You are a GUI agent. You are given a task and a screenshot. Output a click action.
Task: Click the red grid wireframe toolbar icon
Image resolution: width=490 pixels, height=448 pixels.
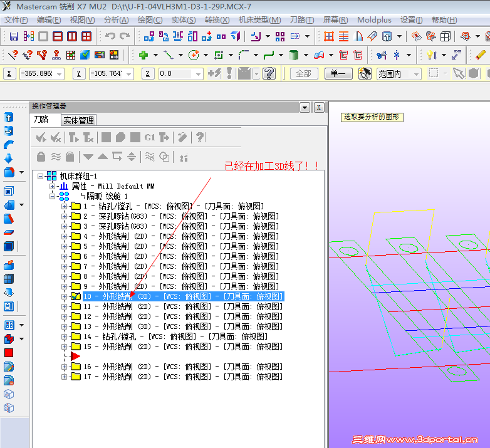pyautogui.click(x=329, y=36)
